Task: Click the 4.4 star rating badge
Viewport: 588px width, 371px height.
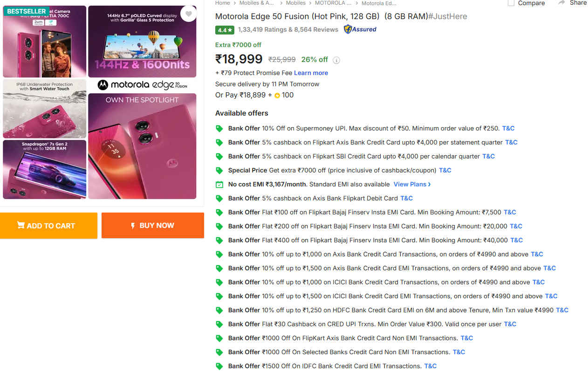Action: 225,30
